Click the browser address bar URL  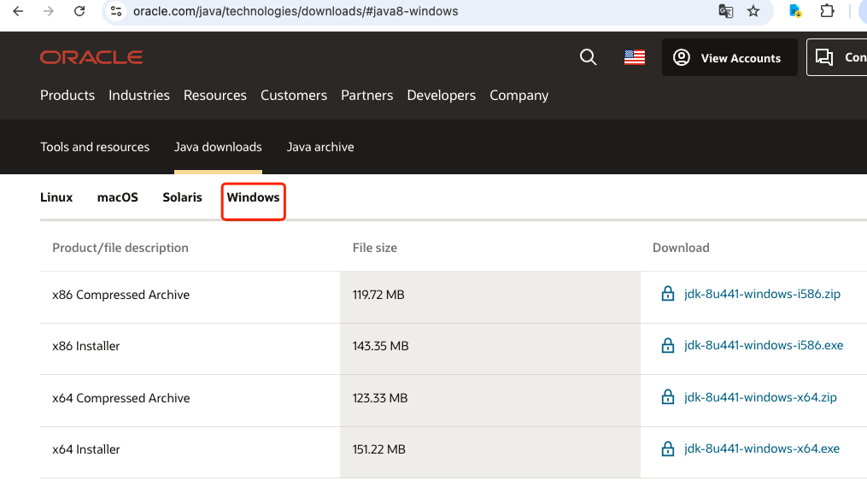[296, 11]
